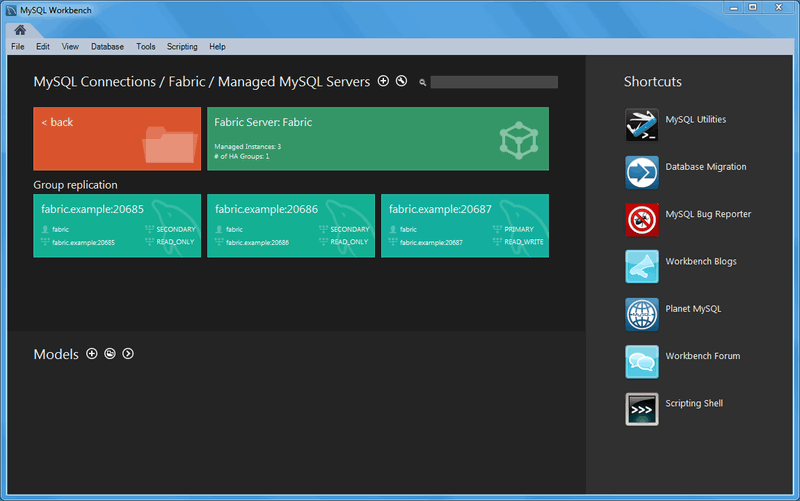
Task: Go back via the orange back tile
Action: pos(117,139)
